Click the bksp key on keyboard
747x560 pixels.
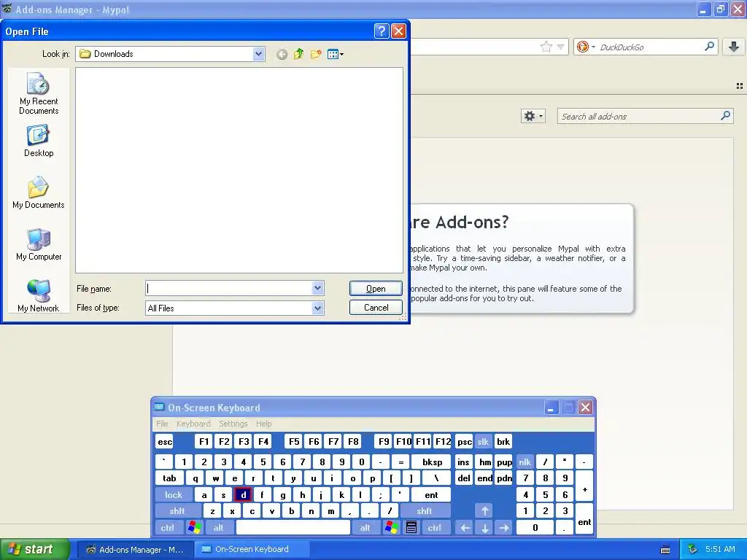pyautogui.click(x=432, y=462)
